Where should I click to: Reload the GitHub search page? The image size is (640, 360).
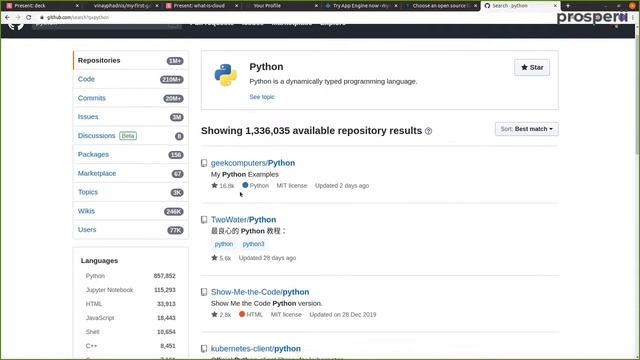click(29, 18)
